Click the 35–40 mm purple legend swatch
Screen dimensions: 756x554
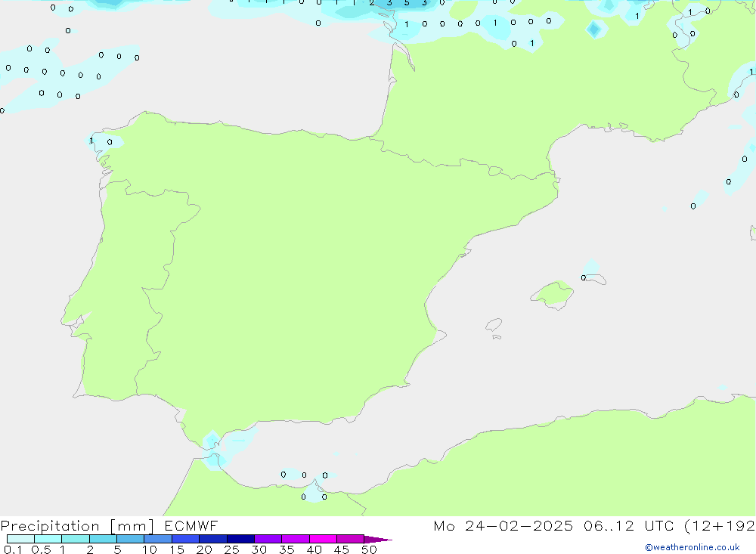(295, 539)
